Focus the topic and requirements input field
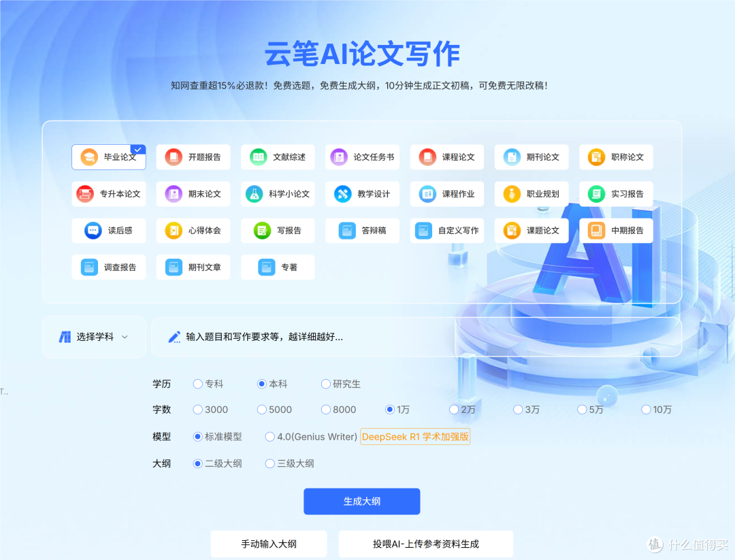The height and width of the screenshot is (560, 735). point(416,337)
